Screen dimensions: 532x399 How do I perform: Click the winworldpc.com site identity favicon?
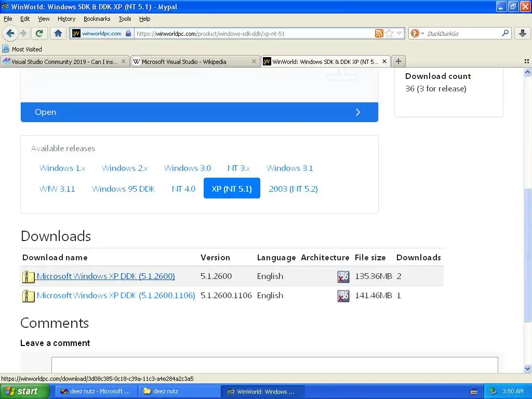[x=76, y=33]
